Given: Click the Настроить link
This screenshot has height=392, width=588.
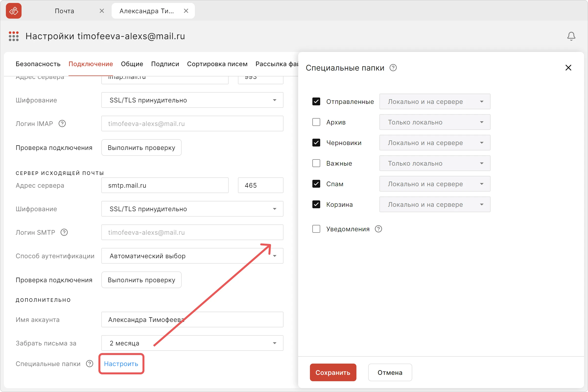Looking at the screenshot, I should pyautogui.click(x=121, y=364).
